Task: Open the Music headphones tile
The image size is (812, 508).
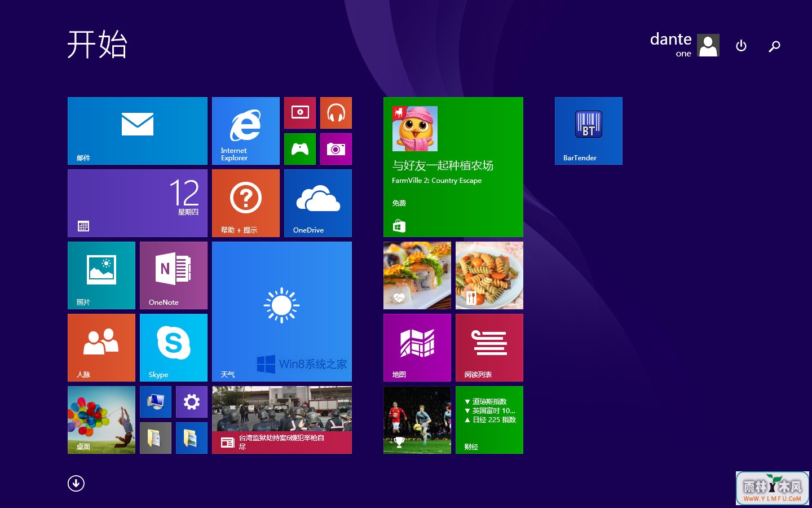Action: click(x=336, y=113)
